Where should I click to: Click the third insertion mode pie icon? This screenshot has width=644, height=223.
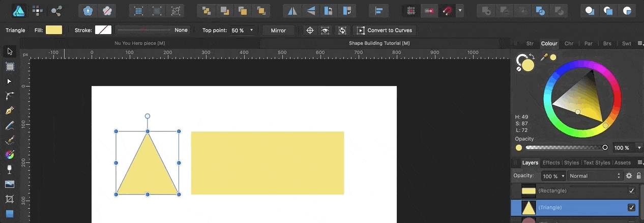tap(627, 10)
